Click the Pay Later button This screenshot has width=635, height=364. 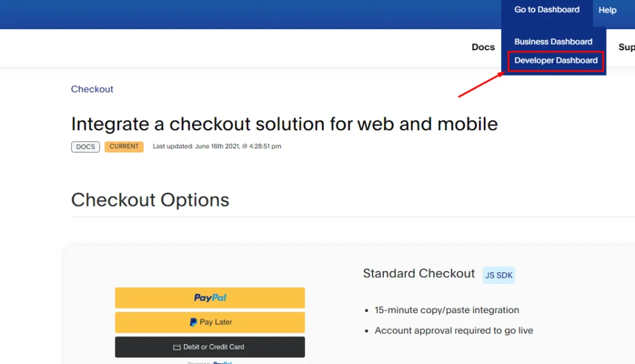pyautogui.click(x=210, y=322)
